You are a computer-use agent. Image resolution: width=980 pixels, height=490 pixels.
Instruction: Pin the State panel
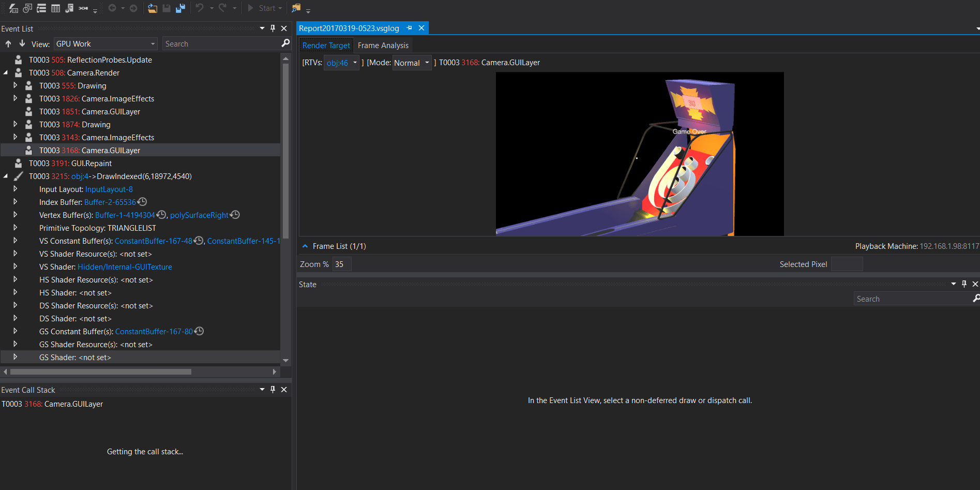tap(963, 284)
